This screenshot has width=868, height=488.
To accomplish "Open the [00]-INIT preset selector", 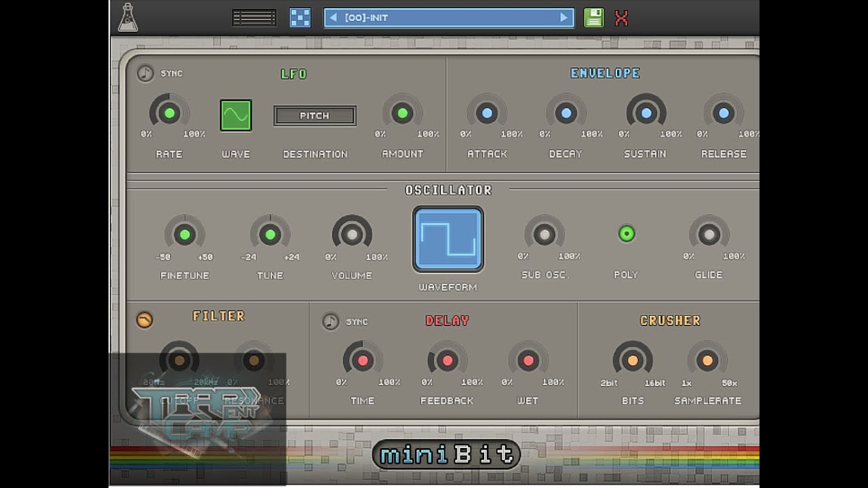I will coord(448,17).
